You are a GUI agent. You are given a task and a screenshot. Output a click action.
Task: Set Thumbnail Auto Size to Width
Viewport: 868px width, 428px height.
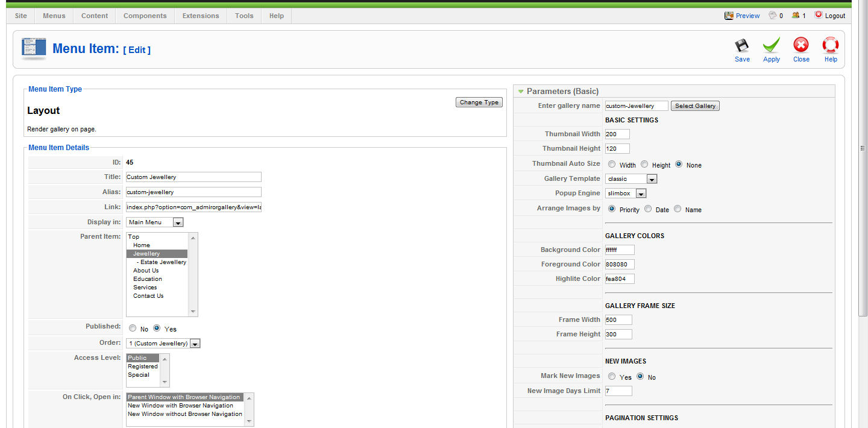[x=612, y=164]
